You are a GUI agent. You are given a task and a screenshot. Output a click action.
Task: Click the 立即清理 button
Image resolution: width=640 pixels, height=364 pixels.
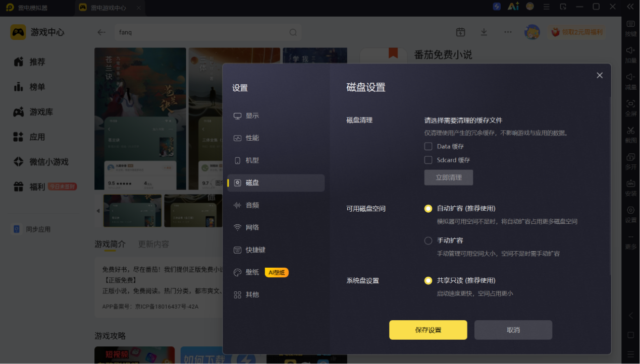point(449,177)
